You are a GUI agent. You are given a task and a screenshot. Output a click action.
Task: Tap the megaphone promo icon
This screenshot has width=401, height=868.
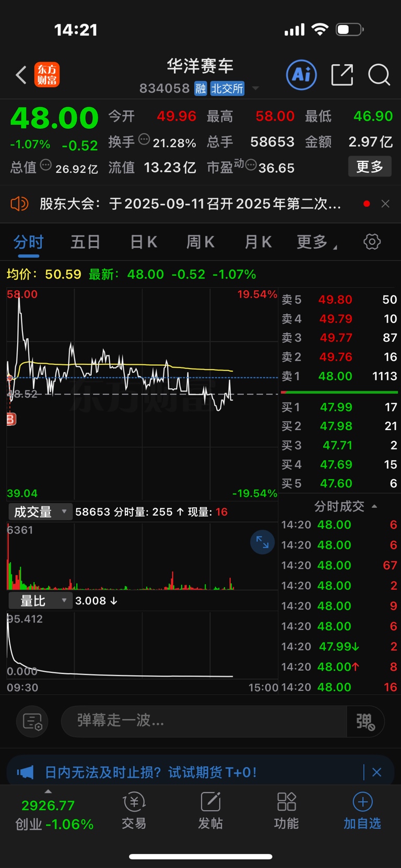[25, 772]
